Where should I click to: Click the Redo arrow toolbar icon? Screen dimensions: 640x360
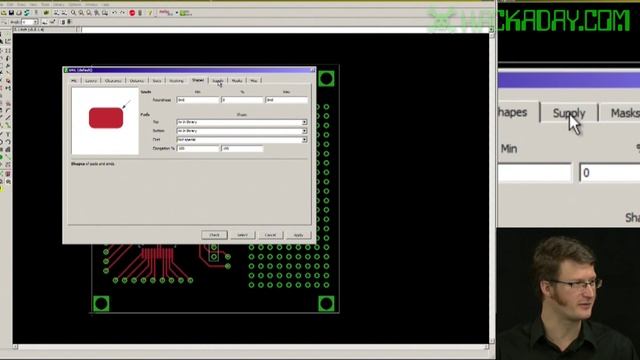point(122,13)
